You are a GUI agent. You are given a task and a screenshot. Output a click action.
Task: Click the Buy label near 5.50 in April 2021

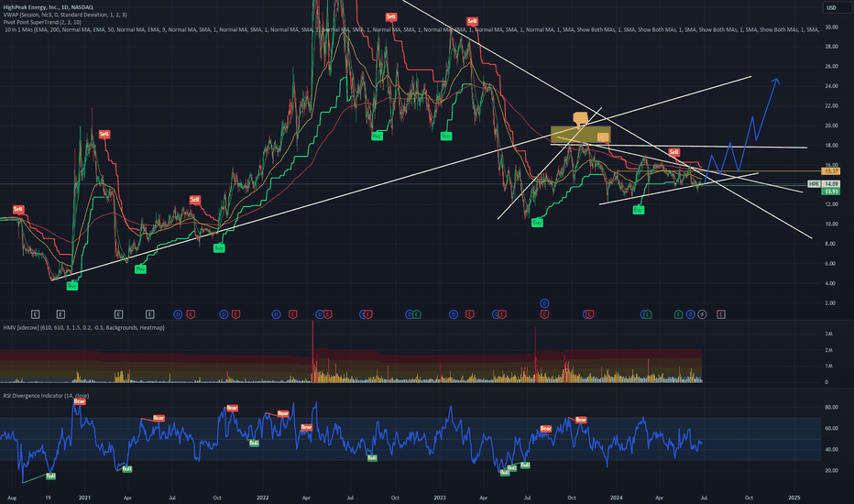tap(140, 269)
